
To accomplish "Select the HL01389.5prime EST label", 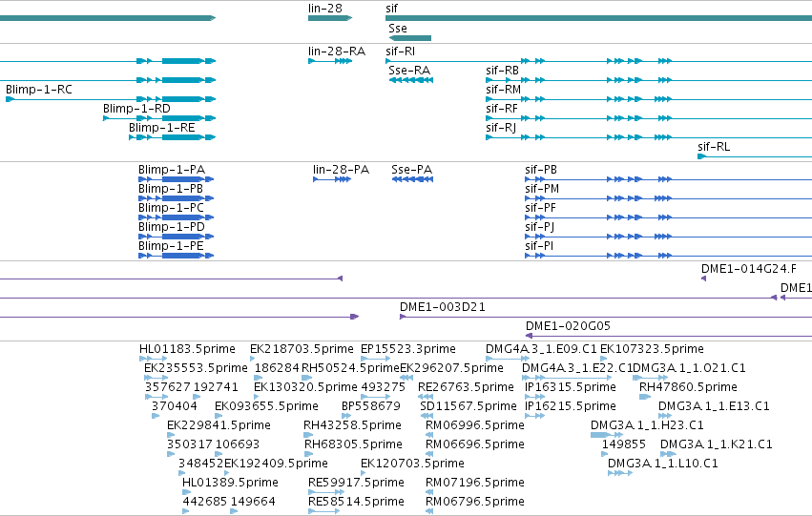I will [231, 483].
